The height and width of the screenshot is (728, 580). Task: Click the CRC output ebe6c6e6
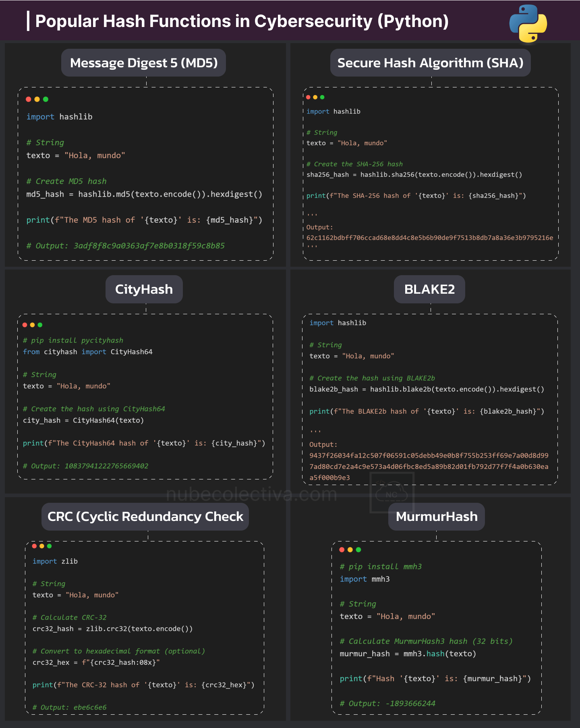tap(90, 707)
